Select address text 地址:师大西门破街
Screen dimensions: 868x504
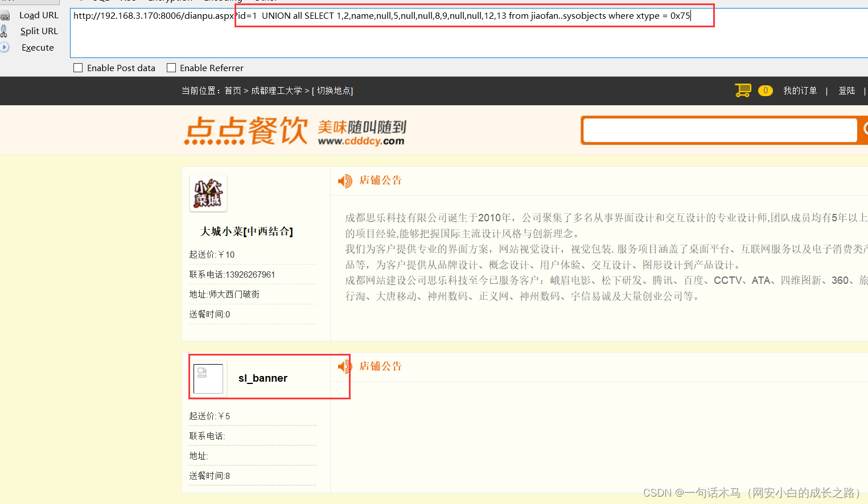tap(224, 294)
